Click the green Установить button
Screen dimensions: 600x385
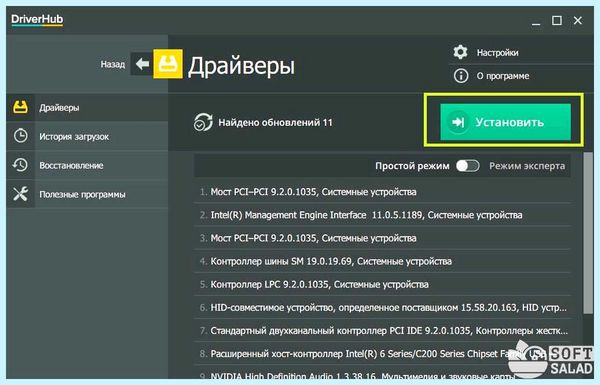(505, 122)
